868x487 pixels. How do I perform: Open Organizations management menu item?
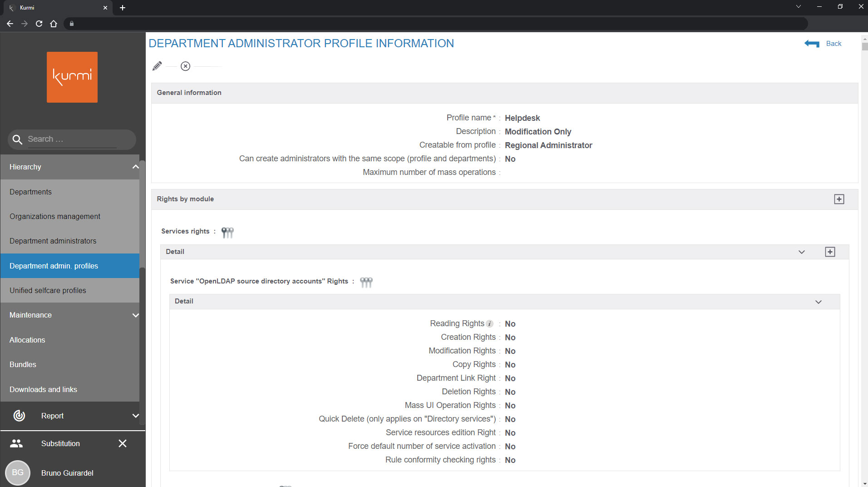click(70, 217)
